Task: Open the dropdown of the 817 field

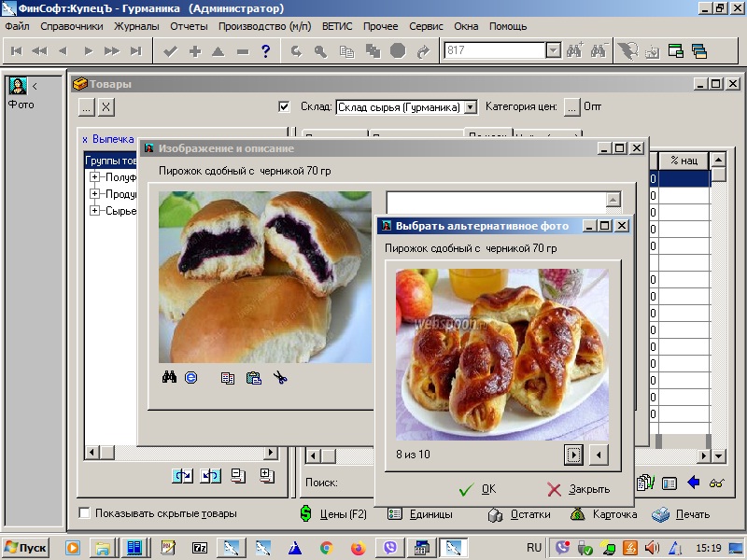Action: pos(552,51)
